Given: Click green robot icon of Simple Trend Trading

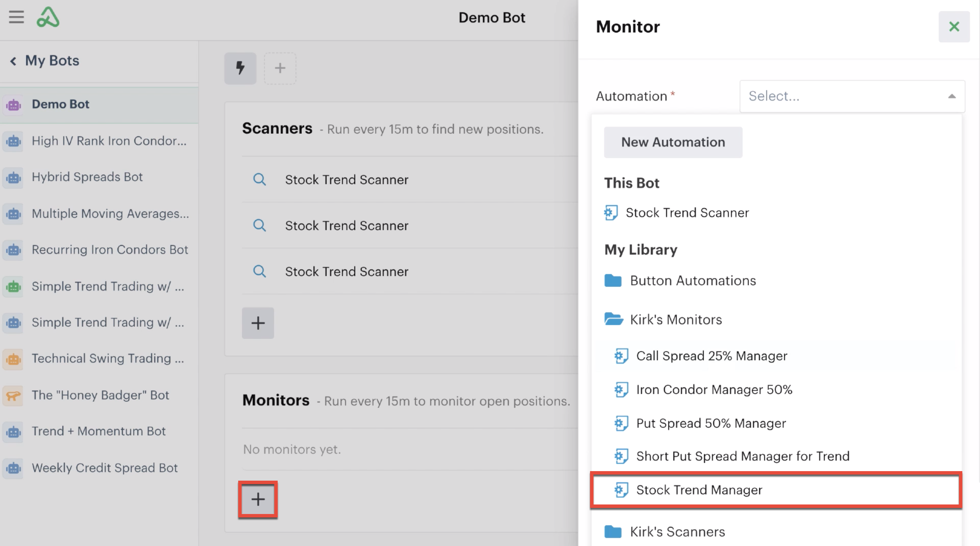Looking at the screenshot, I should tap(14, 287).
